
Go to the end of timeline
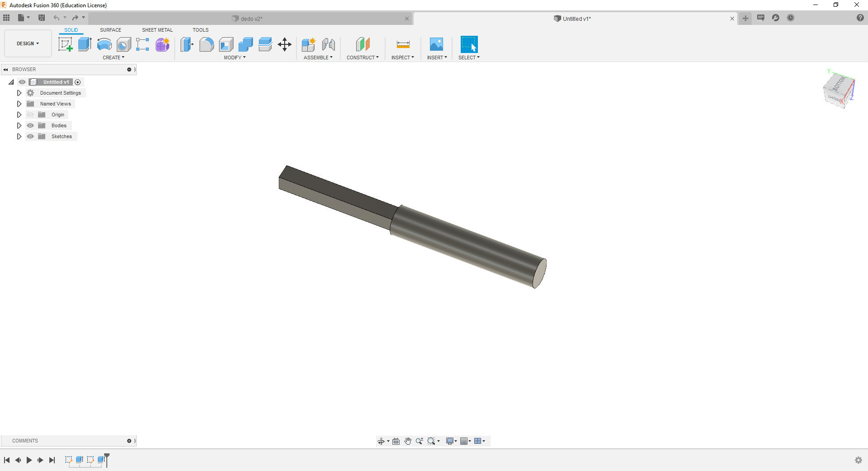[52, 460]
